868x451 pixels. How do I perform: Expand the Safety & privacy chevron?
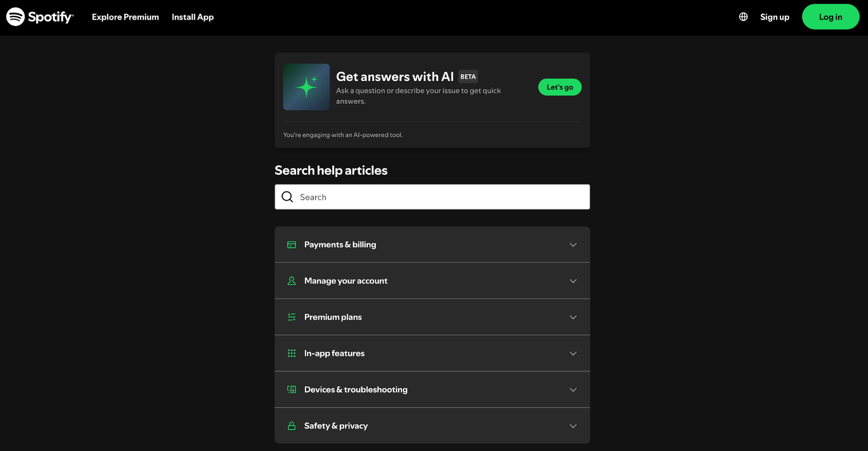[x=573, y=426]
